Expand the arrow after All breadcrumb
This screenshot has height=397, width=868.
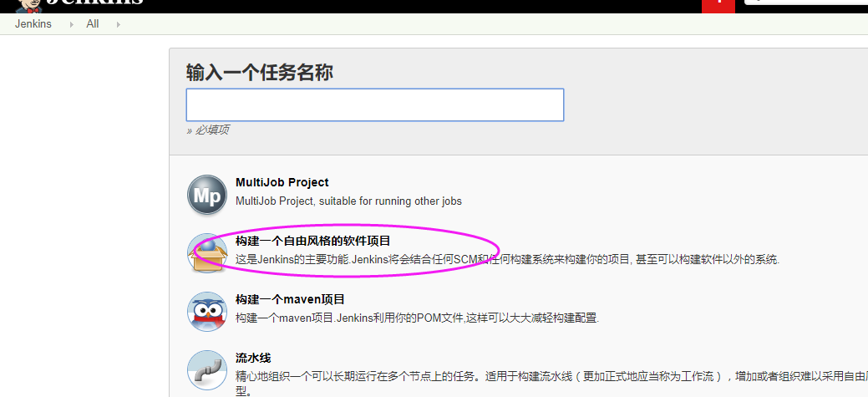click(118, 25)
